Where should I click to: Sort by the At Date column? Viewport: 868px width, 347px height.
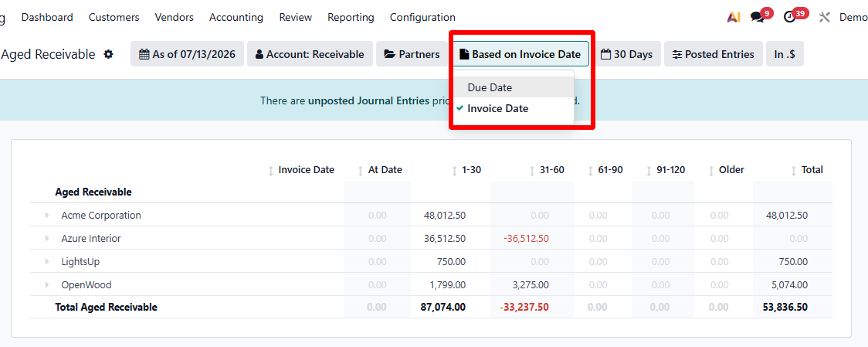pyautogui.click(x=361, y=170)
